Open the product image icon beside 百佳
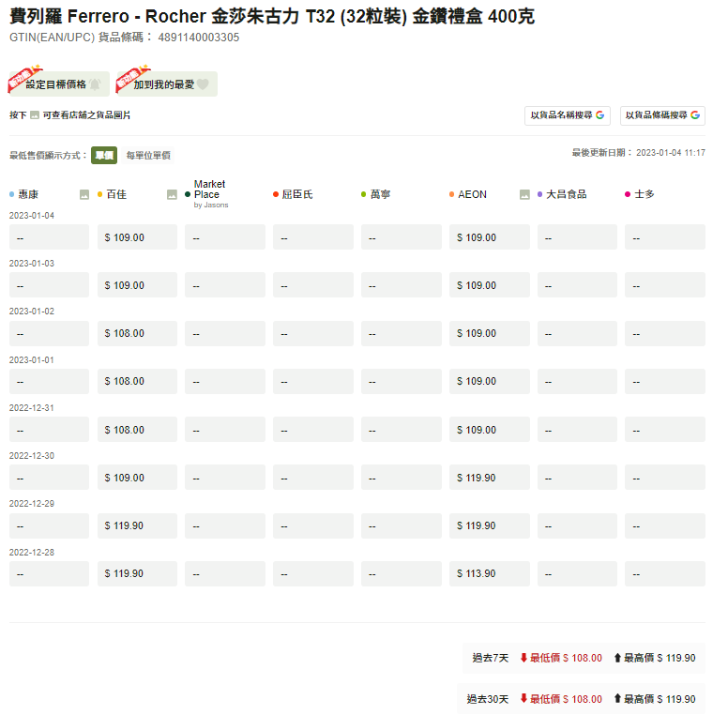This screenshot has height=715, width=728. coord(172,194)
